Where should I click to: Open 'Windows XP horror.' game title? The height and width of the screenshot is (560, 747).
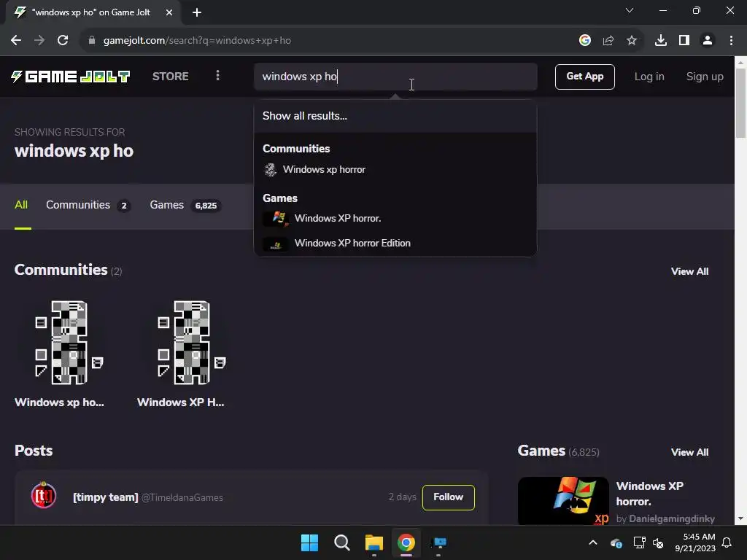click(x=650, y=494)
